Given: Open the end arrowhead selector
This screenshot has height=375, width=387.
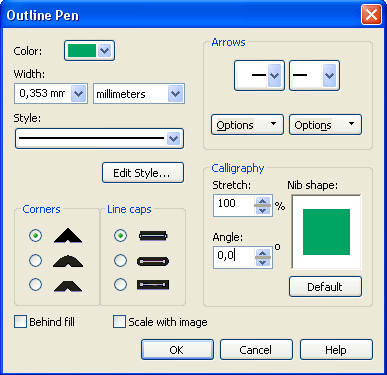Looking at the screenshot, I should click(x=314, y=75).
